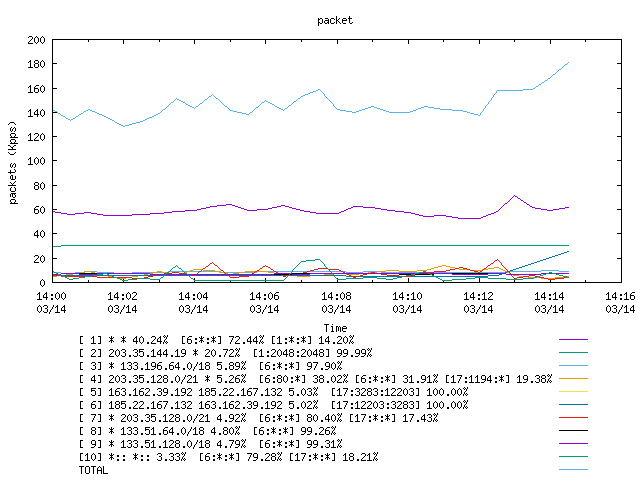The height and width of the screenshot is (480, 640).
Task: Click the red line sample for legend [ 7]
Action: click(573, 418)
